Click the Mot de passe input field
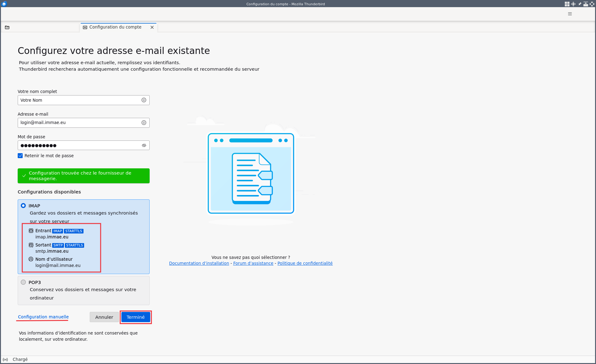The image size is (596, 364). coord(84,145)
